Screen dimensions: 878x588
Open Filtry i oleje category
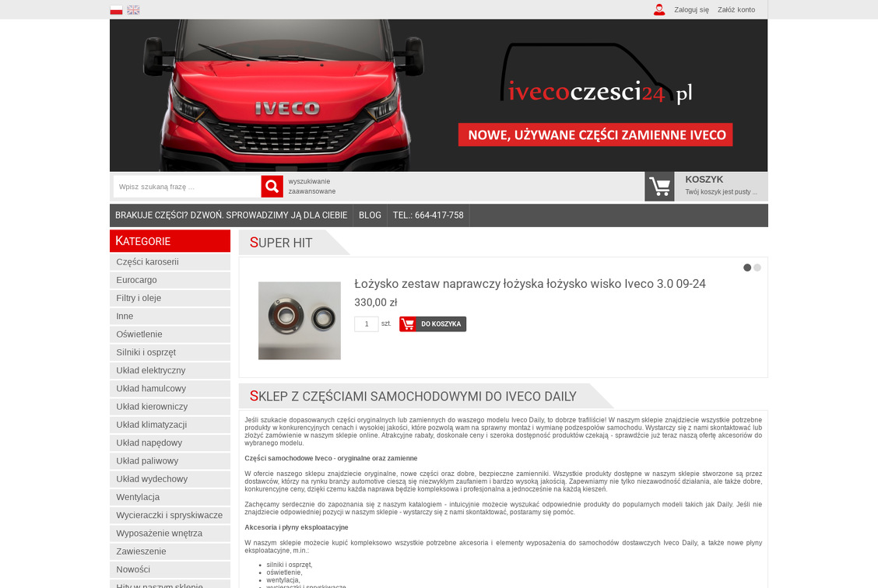coord(170,298)
